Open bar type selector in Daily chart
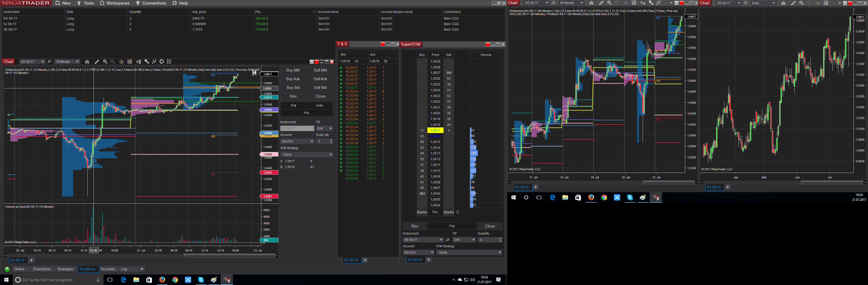868x285 pixels. (x=783, y=3)
